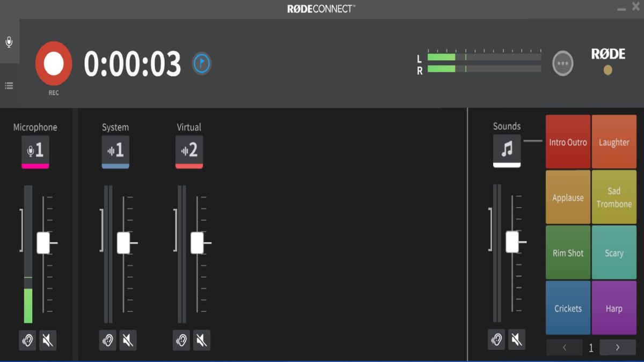Click the marker flag icon beside the timer
Screen dimensions: 644x362
point(202,63)
